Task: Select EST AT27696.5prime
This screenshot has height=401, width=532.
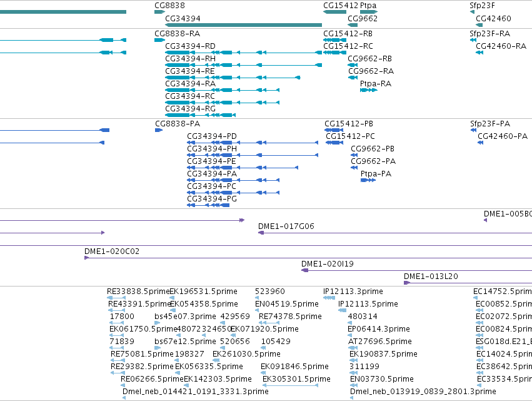Action: pyautogui.click(x=379, y=341)
